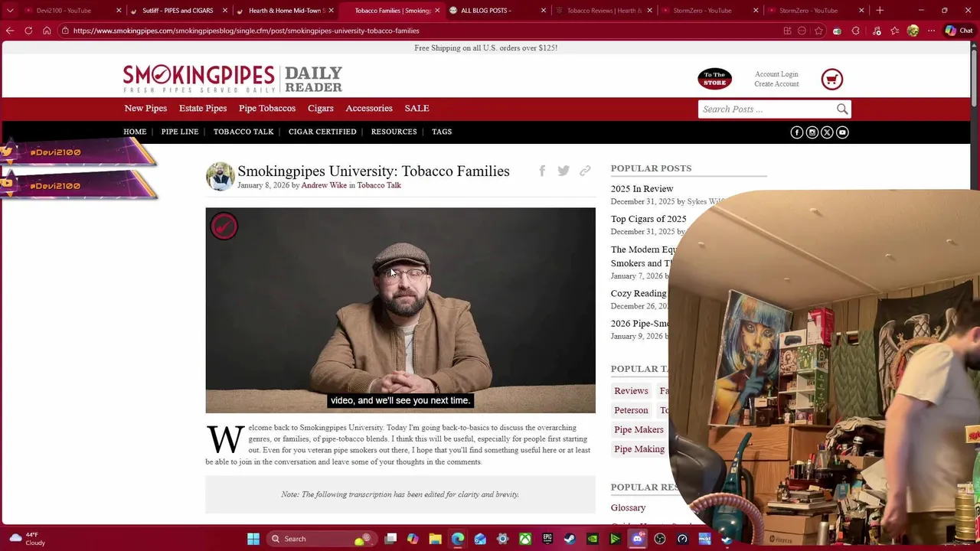Open RESOURCES section
The height and width of the screenshot is (551, 980).
coord(394,132)
